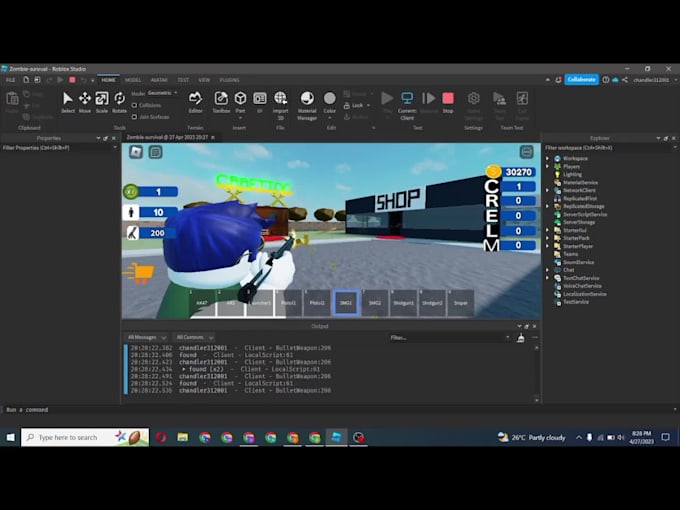
Task: Click Windows taskbar search box
Action: coord(85,437)
